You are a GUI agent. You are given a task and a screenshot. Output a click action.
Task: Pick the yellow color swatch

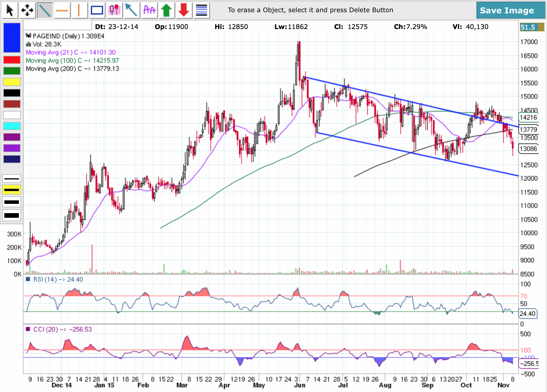[x=12, y=82]
